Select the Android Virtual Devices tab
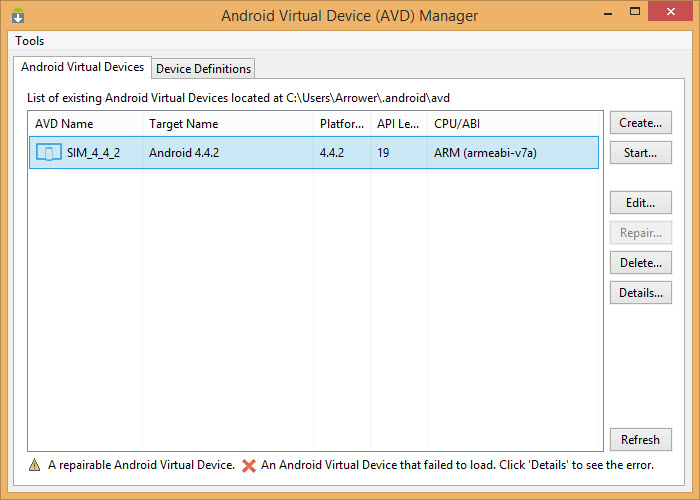Screen dimensions: 700x500 pos(82,67)
